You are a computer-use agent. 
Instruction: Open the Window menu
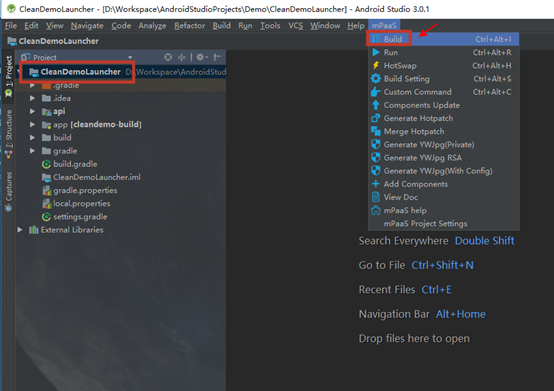click(325, 26)
